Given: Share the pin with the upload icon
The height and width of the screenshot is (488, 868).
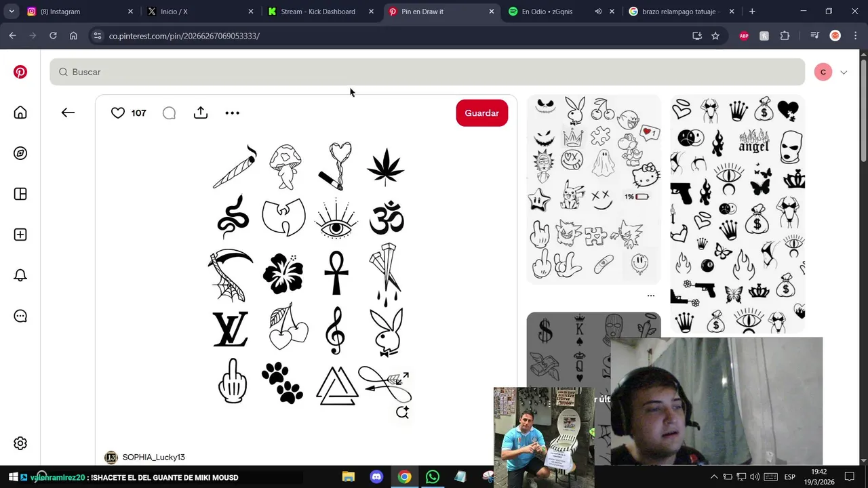Looking at the screenshot, I should pyautogui.click(x=201, y=113).
